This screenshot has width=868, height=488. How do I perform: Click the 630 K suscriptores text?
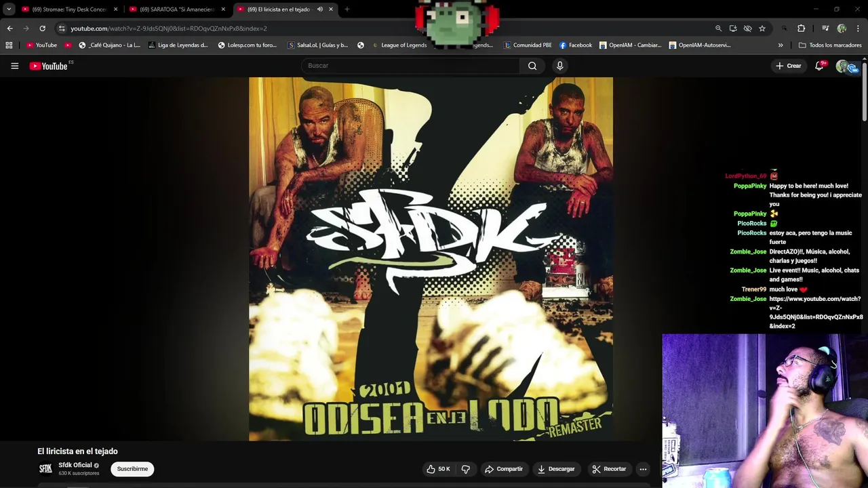79,473
